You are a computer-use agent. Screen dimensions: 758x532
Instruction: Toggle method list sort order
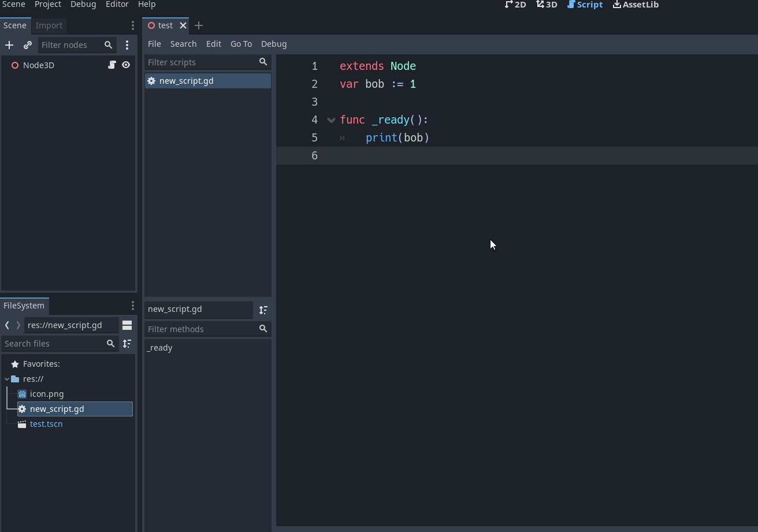(263, 310)
